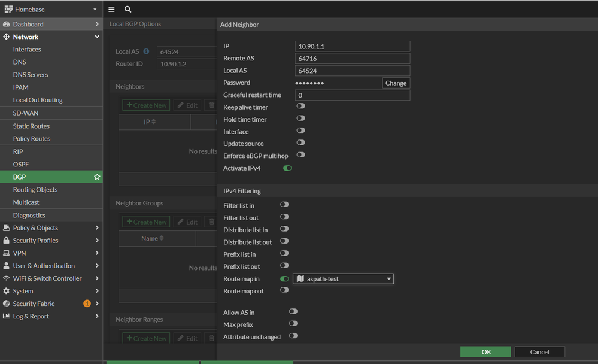
Task: Disable the Activate IPv4 toggle
Action: [x=287, y=168]
